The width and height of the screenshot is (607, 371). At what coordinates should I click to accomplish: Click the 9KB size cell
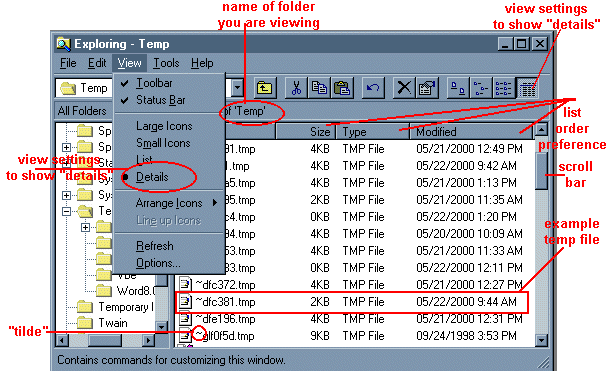click(x=320, y=336)
